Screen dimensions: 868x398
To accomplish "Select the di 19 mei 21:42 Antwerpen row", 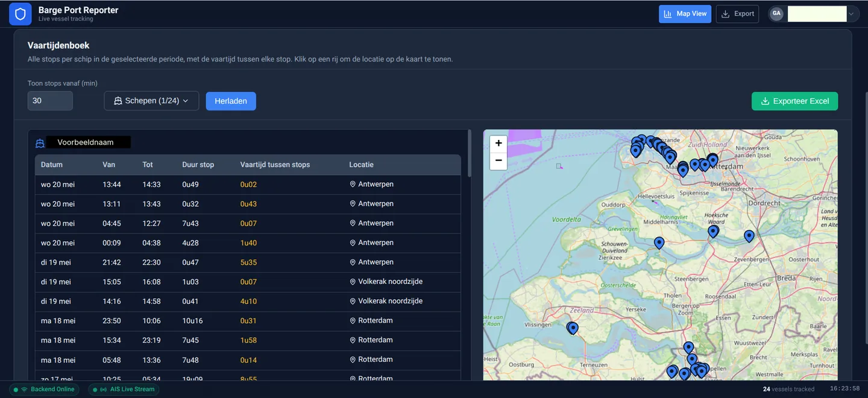I will point(248,262).
